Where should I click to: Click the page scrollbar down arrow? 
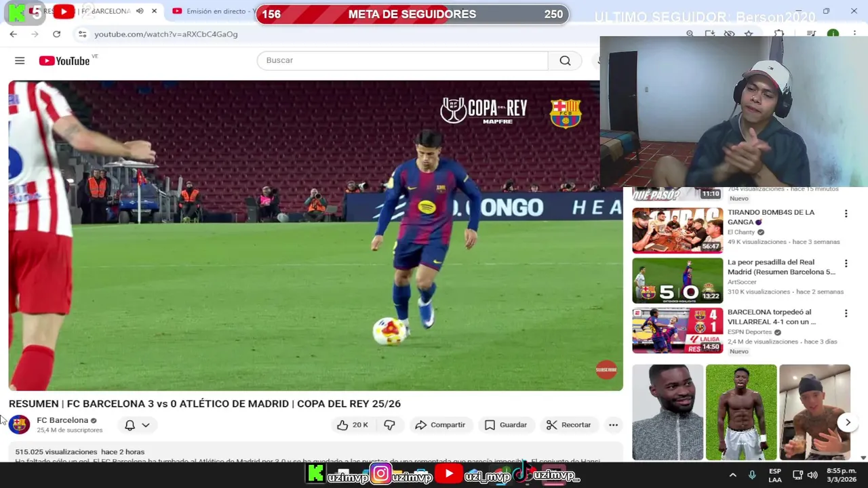pyautogui.click(x=863, y=457)
